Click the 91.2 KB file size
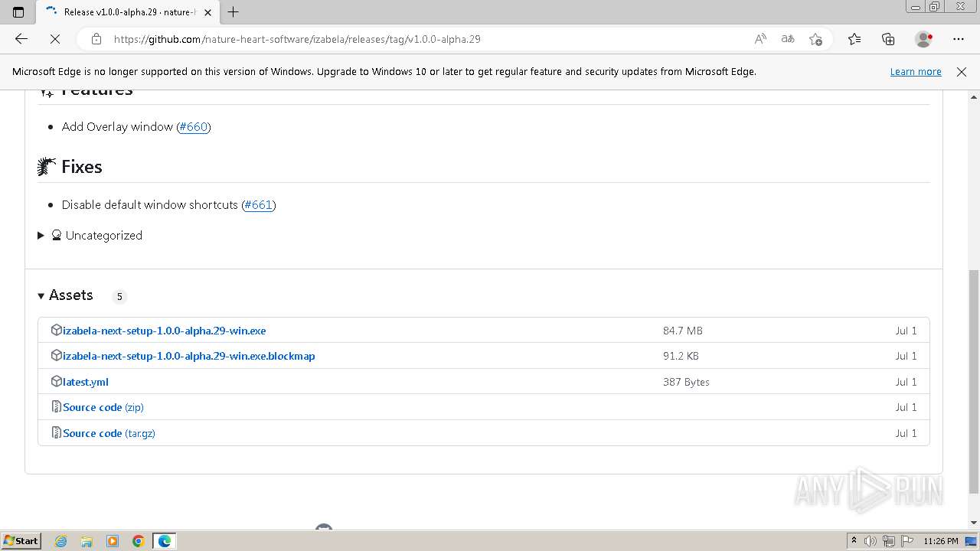This screenshot has width=980, height=551. click(681, 356)
